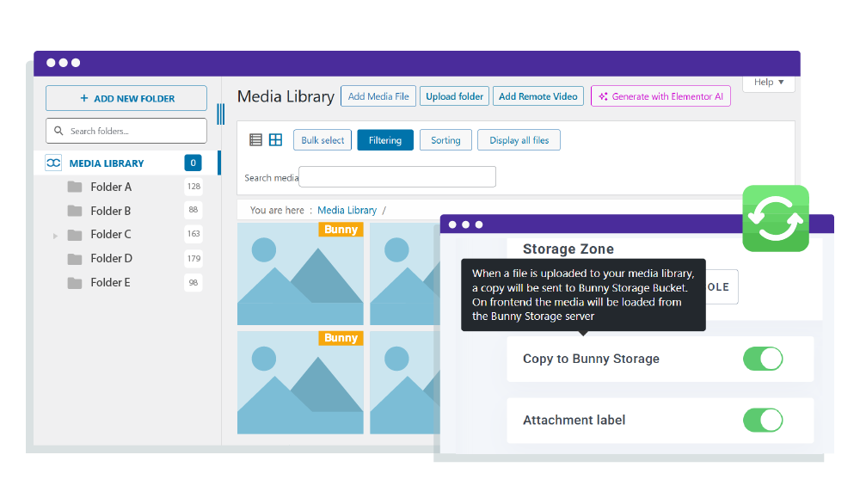The height and width of the screenshot is (504, 860).
Task: Turn off the Attachment label toggle
Action: [x=763, y=420]
